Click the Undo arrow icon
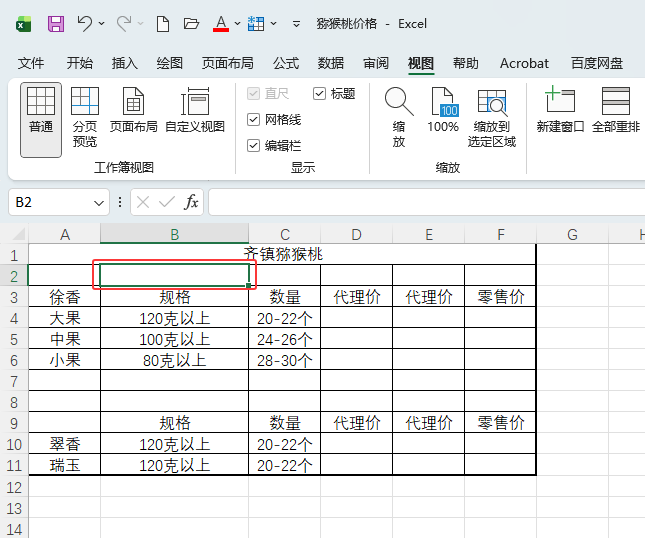 pyautogui.click(x=84, y=24)
